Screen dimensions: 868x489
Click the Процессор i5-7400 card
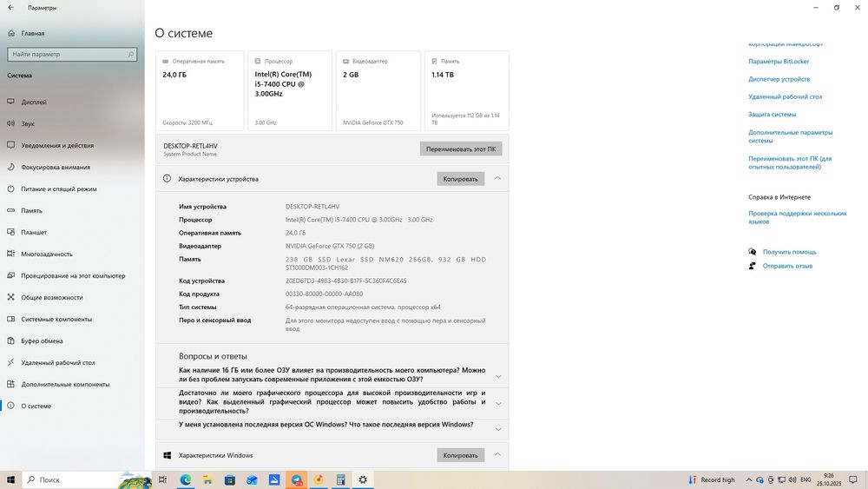(290, 91)
